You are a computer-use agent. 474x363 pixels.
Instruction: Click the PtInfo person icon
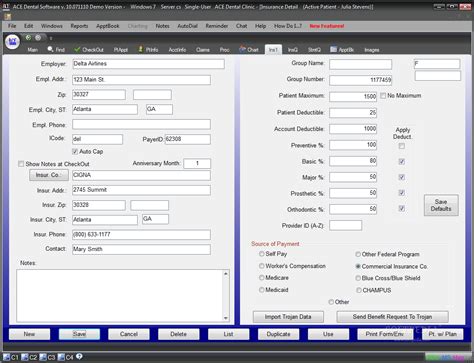(141, 49)
